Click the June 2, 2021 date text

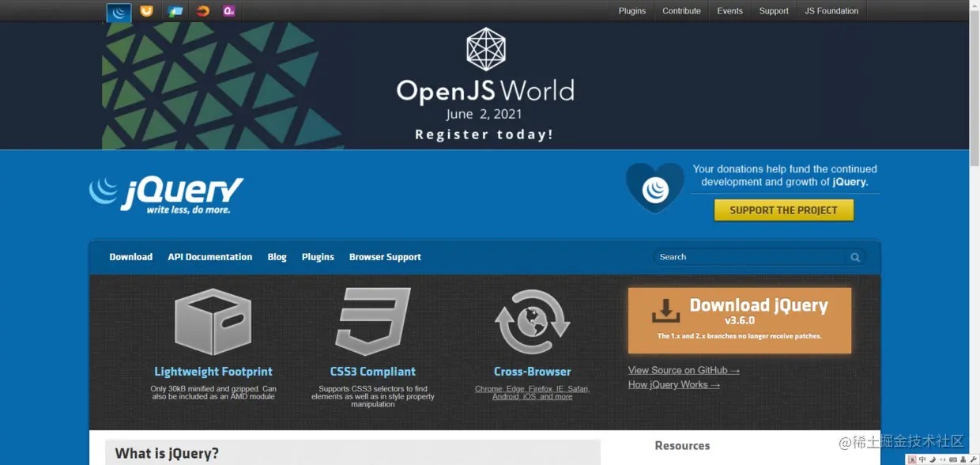484,114
